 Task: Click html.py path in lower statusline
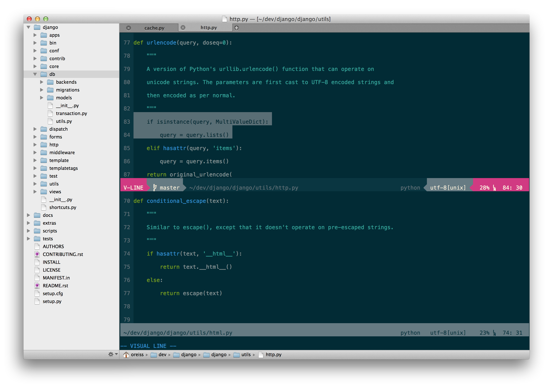pyautogui.click(x=178, y=333)
